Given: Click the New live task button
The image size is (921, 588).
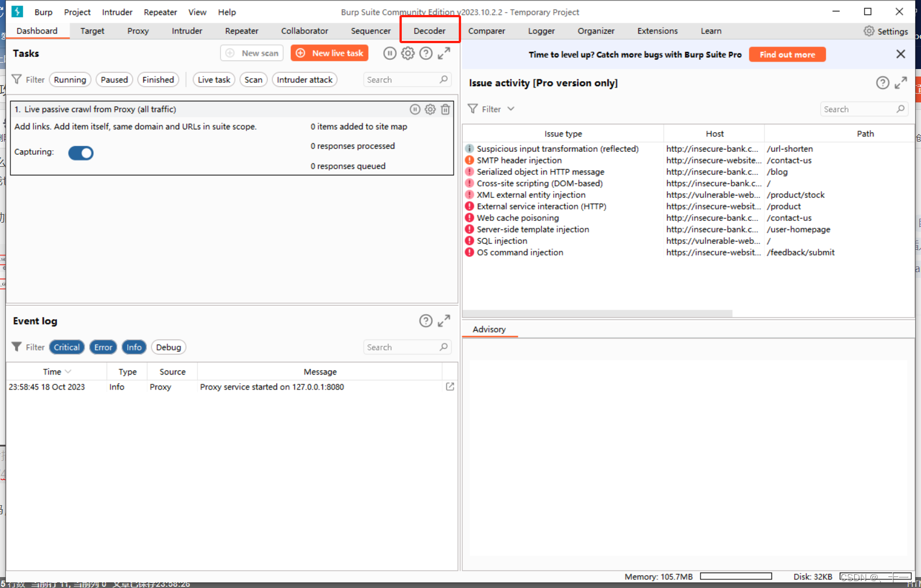Looking at the screenshot, I should [x=329, y=53].
